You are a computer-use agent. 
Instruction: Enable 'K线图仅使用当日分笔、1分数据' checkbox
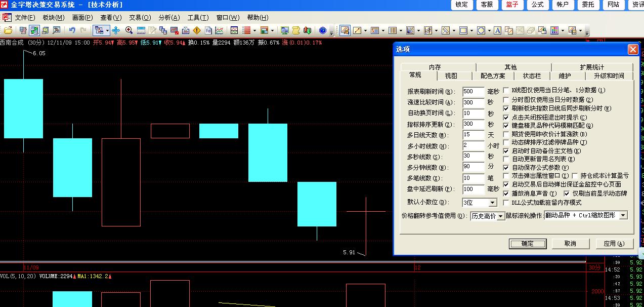pyautogui.click(x=506, y=90)
